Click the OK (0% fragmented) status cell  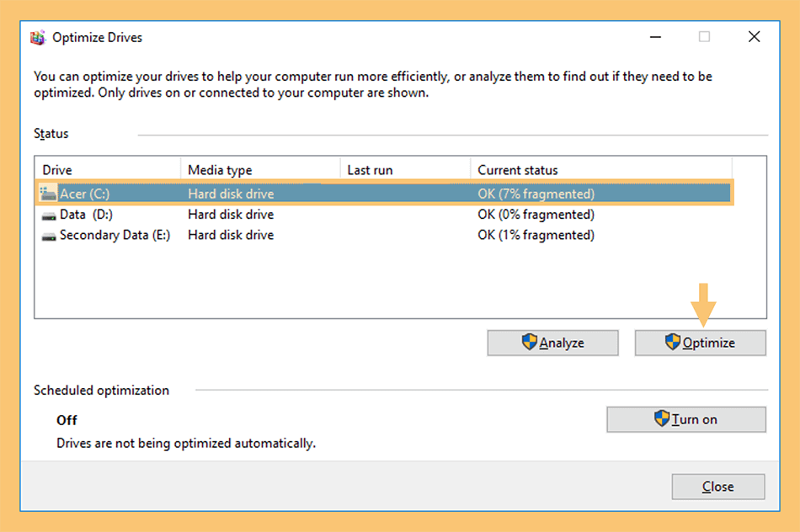tap(536, 215)
